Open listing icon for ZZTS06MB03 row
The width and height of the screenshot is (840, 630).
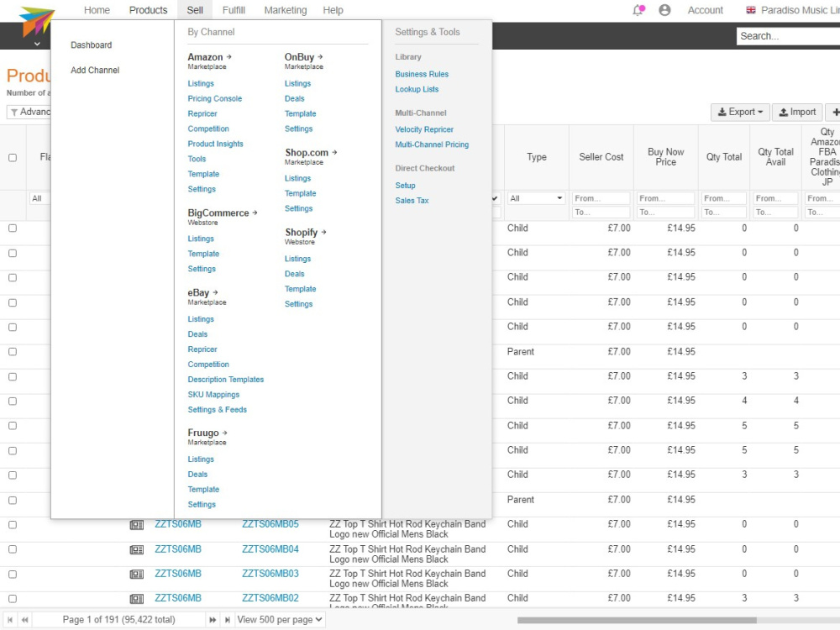point(137,575)
